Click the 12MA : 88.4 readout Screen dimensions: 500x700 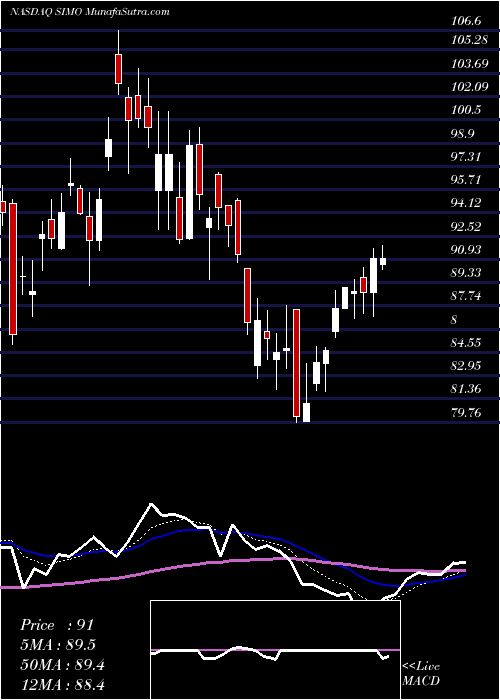(x=62, y=685)
